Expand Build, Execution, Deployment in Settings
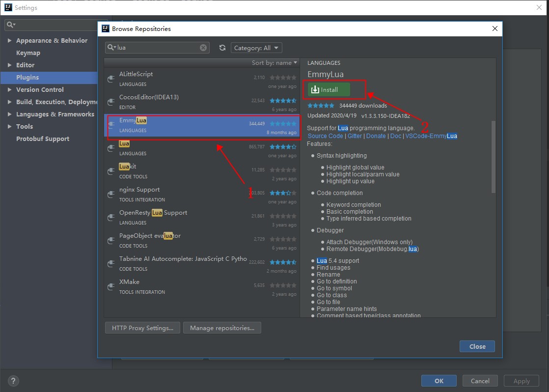Screen dimensions: 549x392 [9, 102]
